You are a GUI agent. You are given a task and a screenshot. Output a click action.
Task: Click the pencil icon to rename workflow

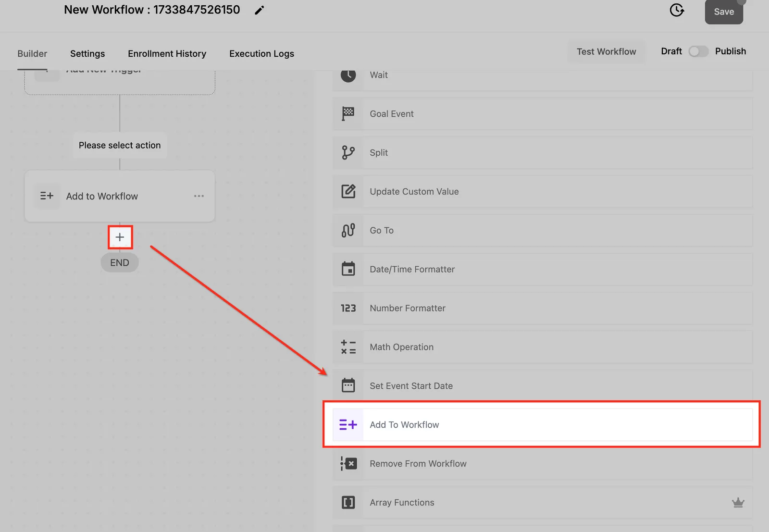(x=260, y=10)
